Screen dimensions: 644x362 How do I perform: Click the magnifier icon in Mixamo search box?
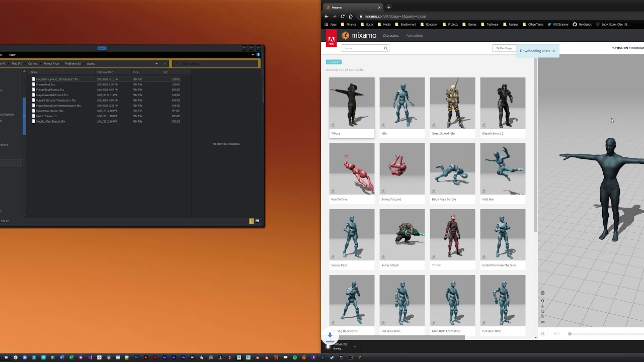385,48
